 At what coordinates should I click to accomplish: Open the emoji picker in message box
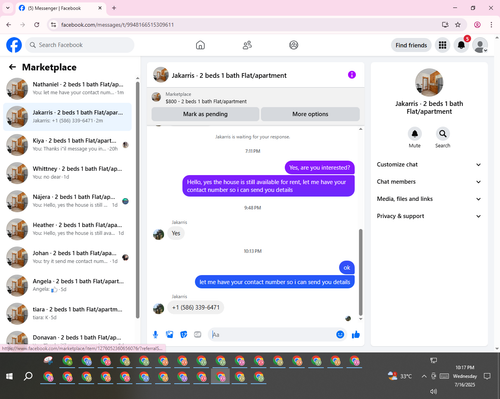point(340,334)
